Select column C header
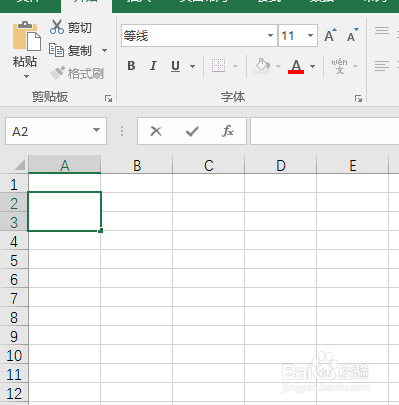The width and height of the screenshot is (399, 405). (x=209, y=165)
